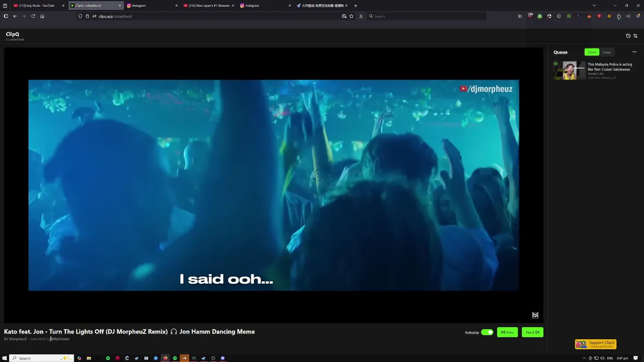Click the browser back arrow

(15, 16)
